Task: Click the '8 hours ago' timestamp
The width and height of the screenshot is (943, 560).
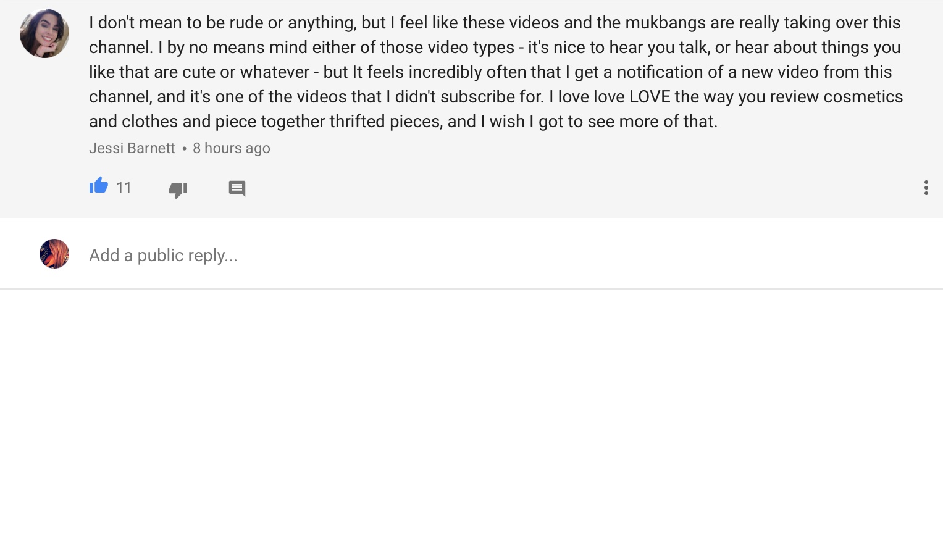Action: point(232,148)
